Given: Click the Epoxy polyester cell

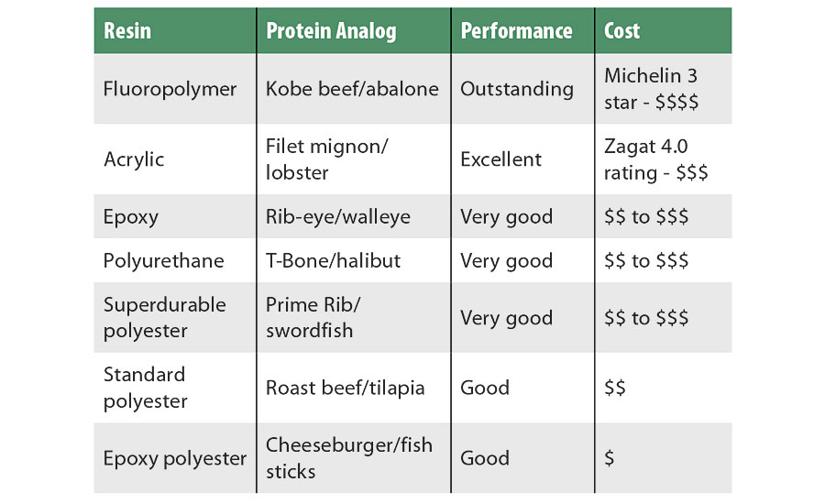Looking at the screenshot, I should (x=175, y=458).
